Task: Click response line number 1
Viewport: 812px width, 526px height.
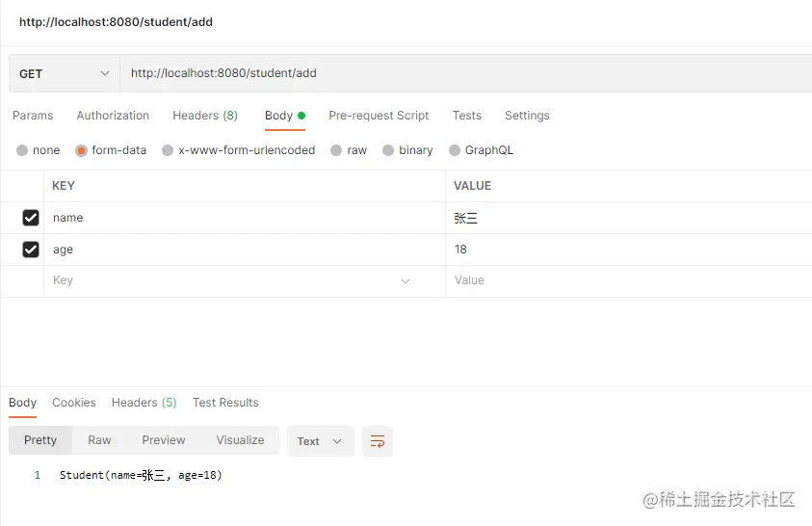Action: pyautogui.click(x=38, y=475)
